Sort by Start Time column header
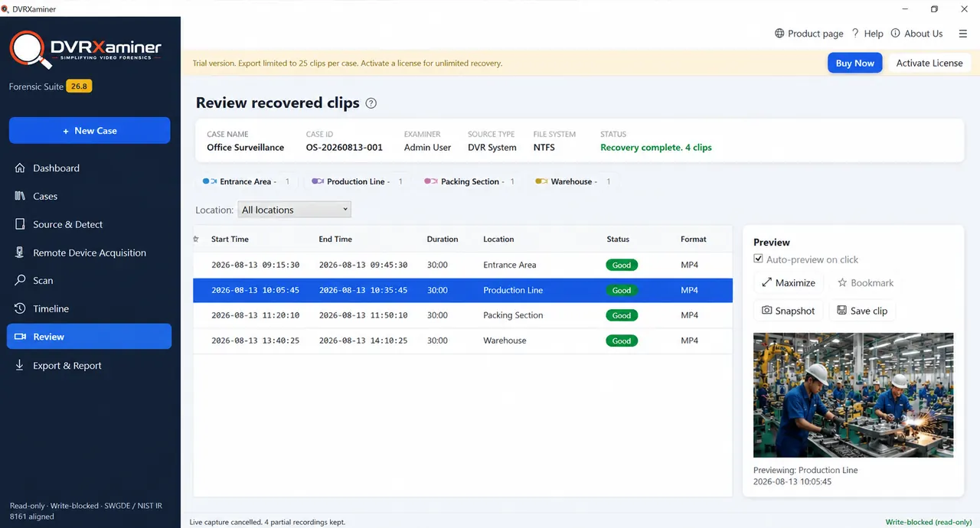 [x=230, y=240]
